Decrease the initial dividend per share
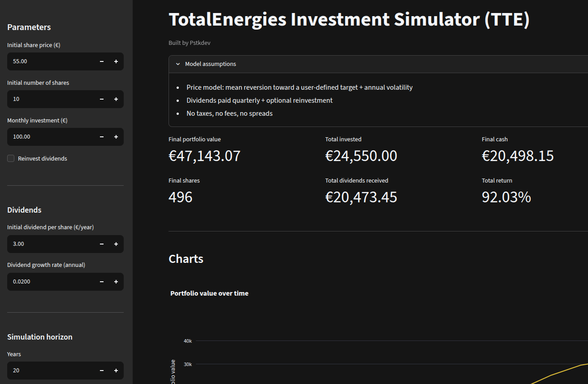 (x=102, y=244)
